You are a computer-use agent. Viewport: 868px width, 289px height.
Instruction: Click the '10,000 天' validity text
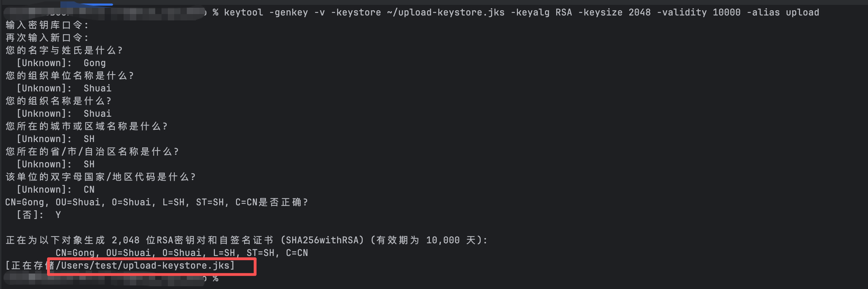pyautogui.click(x=451, y=240)
